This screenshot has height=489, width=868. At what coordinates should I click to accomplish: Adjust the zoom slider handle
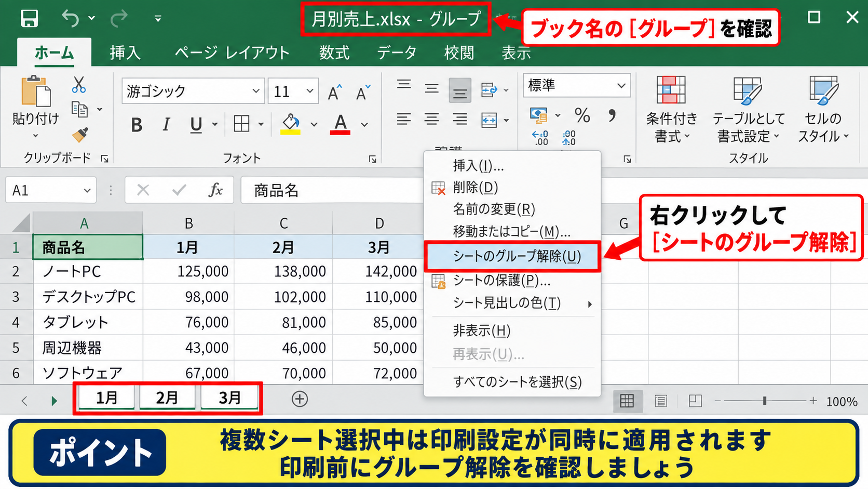click(x=765, y=401)
